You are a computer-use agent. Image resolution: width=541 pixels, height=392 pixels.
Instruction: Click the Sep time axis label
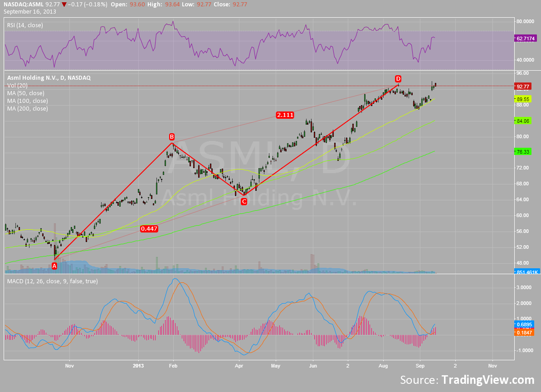click(x=420, y=366)
